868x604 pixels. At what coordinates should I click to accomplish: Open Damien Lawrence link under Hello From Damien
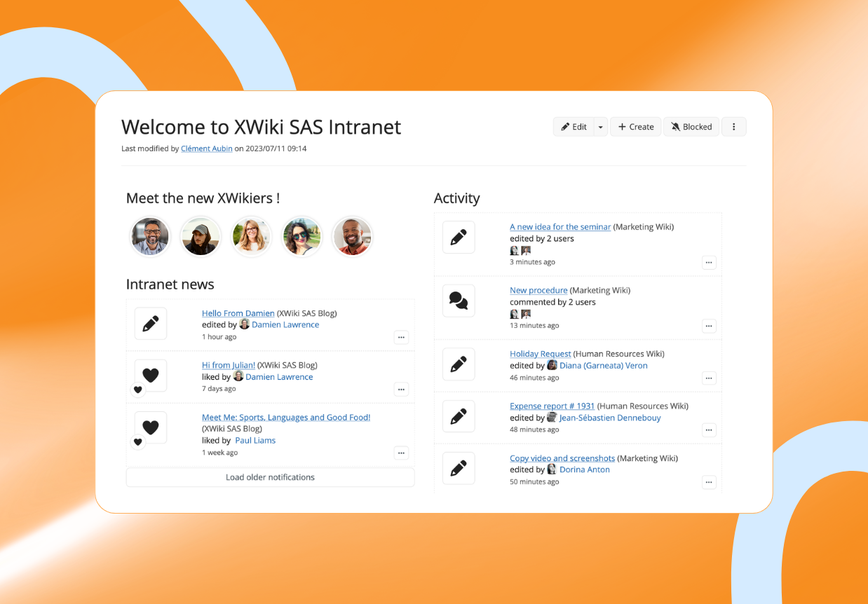(285, 324)
